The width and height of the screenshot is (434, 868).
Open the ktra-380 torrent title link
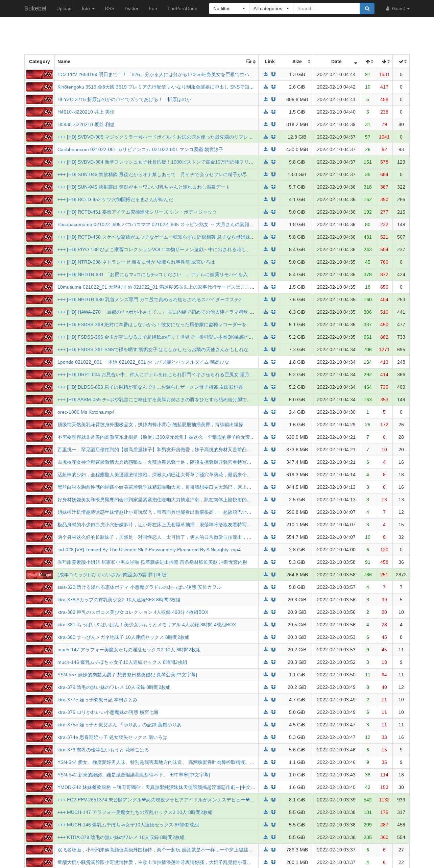[x=123, y=637]
